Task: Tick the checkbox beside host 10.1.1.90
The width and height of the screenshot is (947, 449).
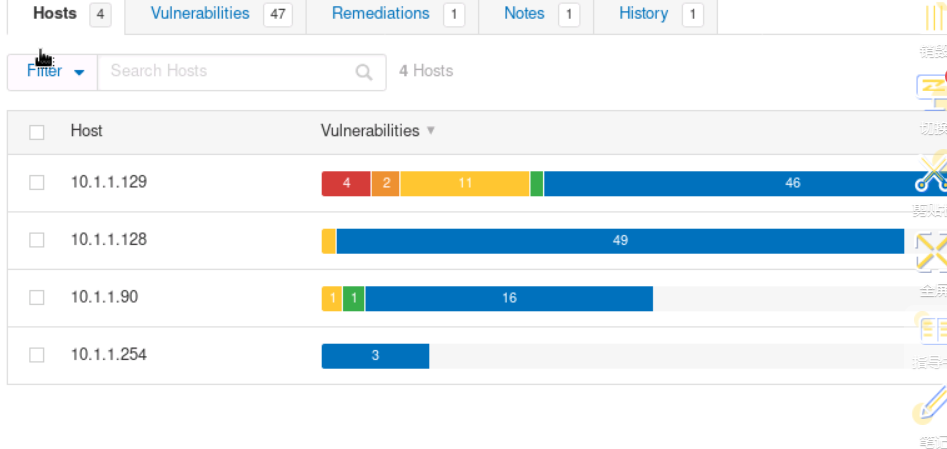Action: coord(37,298)
